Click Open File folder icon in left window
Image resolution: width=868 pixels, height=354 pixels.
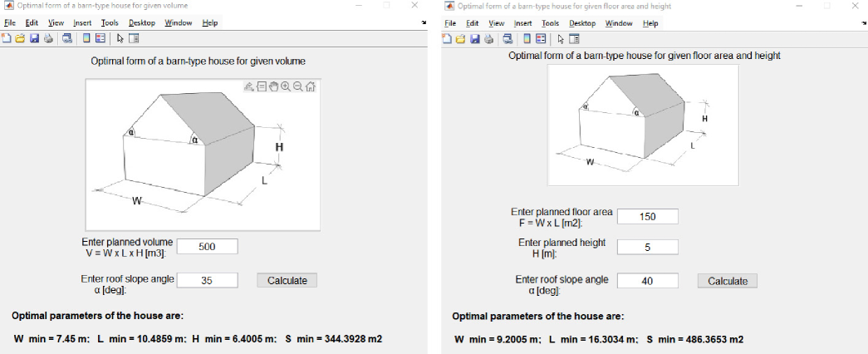click(x=21, y=39)
